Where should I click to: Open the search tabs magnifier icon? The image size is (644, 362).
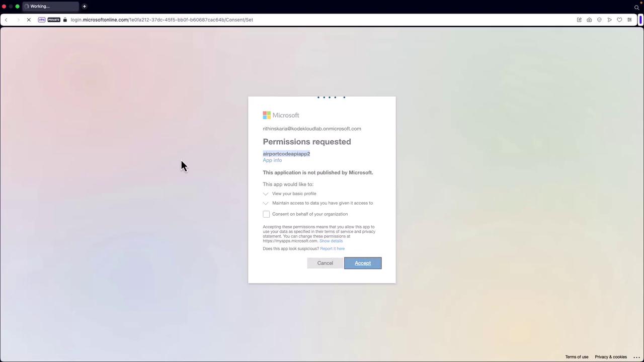(636, 7)
